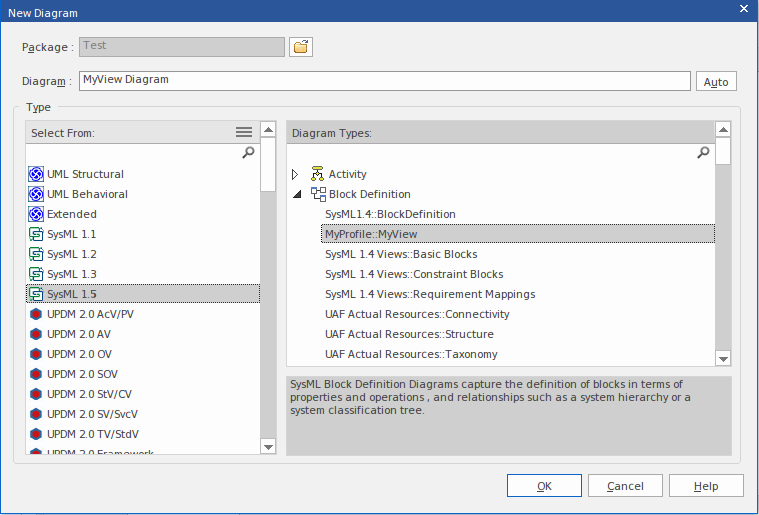Image resolution: width=759 pixels, height=515 pixels.
Task: Click the search icon in Diagram Types panel
Action: [x=703, y=153]
